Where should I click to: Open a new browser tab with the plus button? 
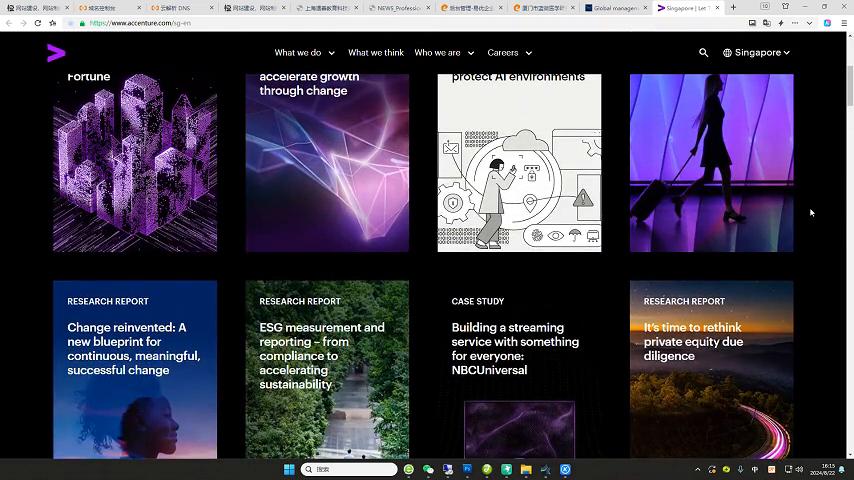733,7
